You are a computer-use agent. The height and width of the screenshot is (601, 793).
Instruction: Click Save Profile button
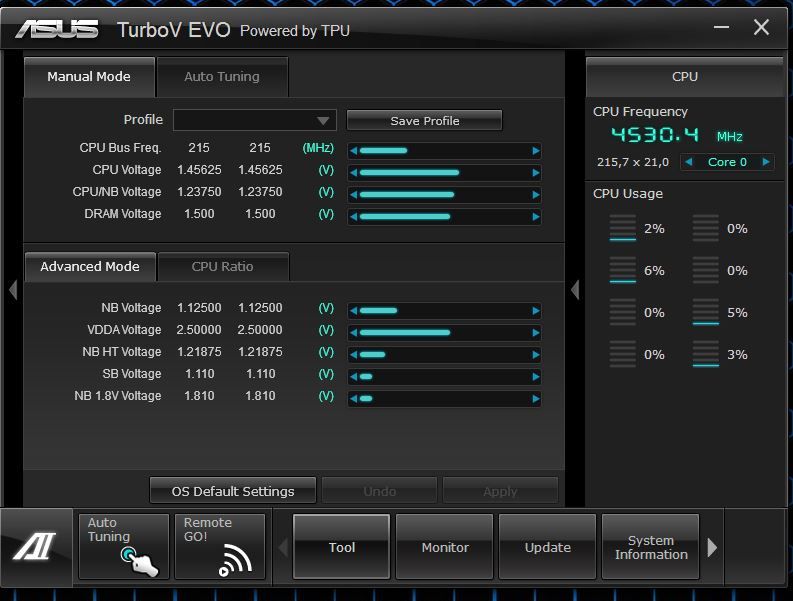[424, 120]
